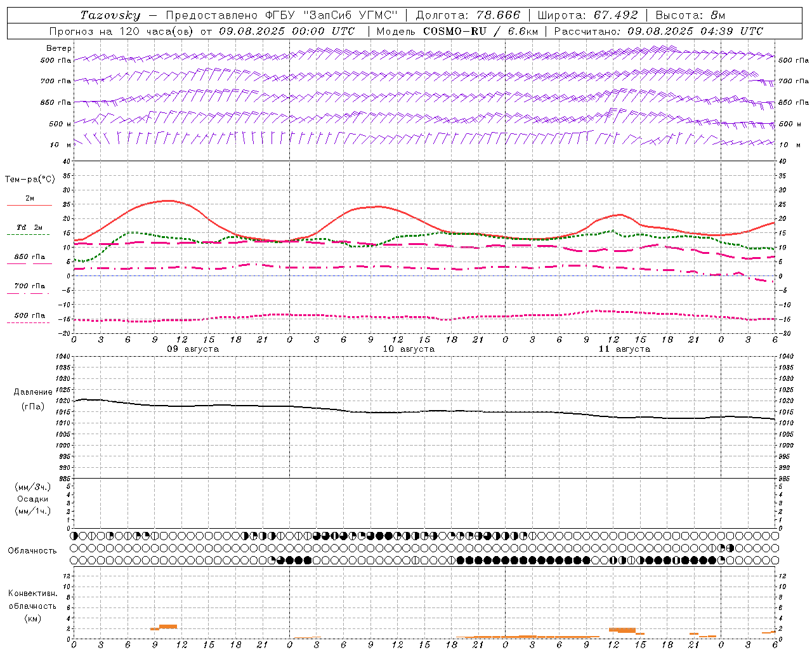The width and height of the screenshot is (812, 650).
Task: Click the red 2м temperature peak on 09 августа
Action: click(x=167, y=201)
